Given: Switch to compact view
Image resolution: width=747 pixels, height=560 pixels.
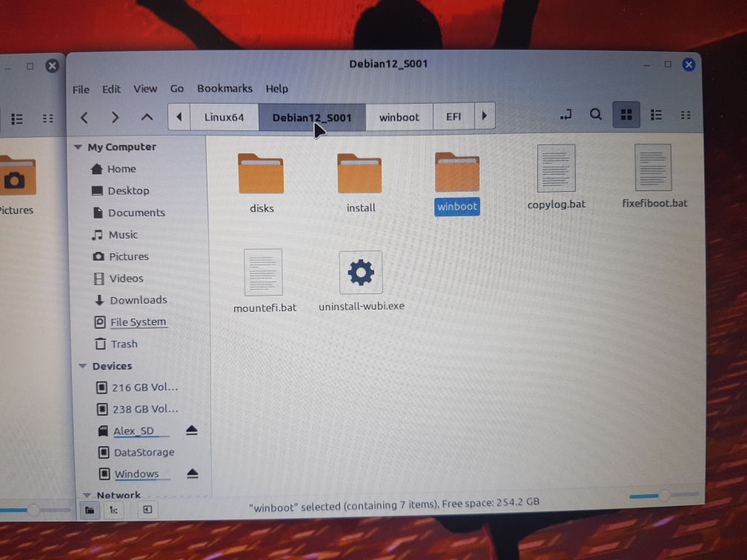Looking at the screenshot, I should (685, 115).
